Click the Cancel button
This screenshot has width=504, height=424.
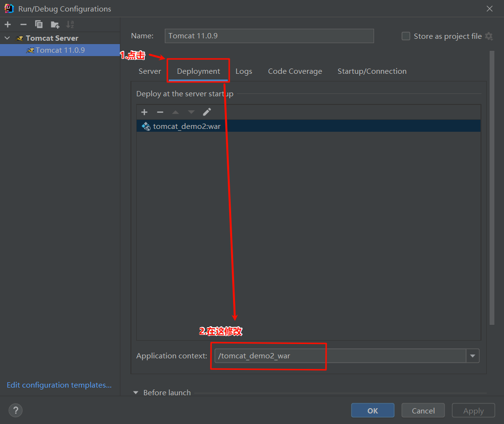coord(423,411)
